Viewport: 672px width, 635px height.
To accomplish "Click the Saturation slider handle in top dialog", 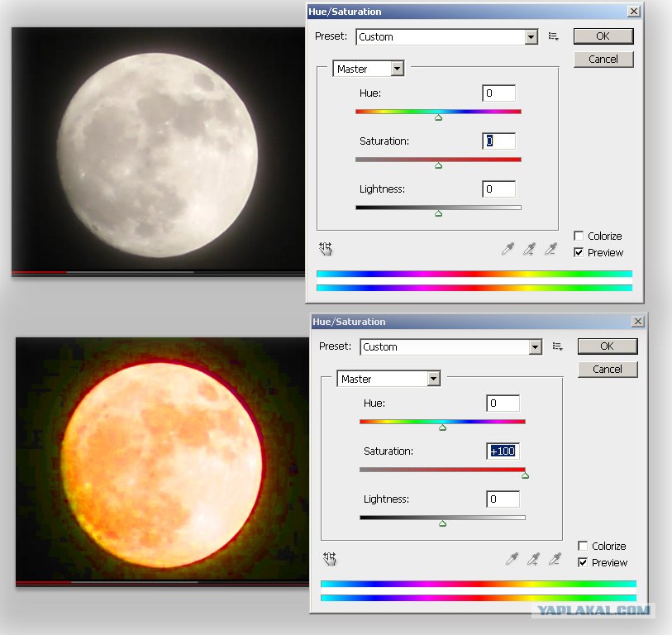I will (x=438, y=165).
